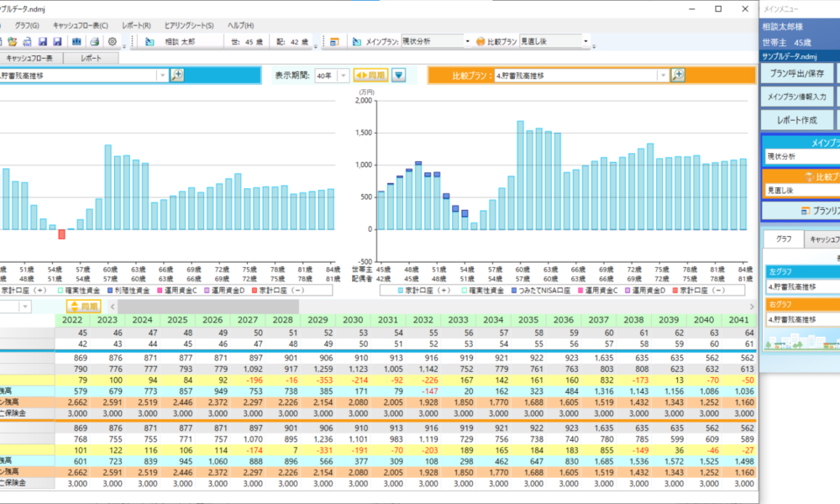
Task: Click the printer icon in the toolbar
Action: coord(94,41)
